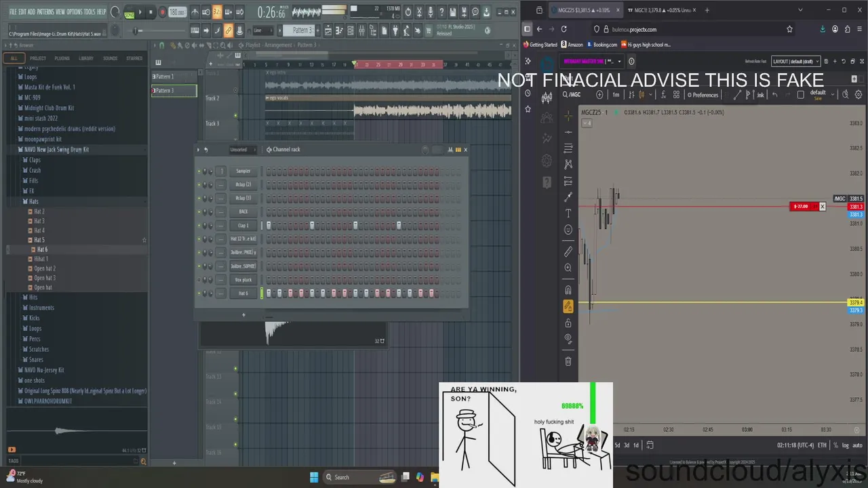Select the Open hat 2 sample

click(45, 268)
